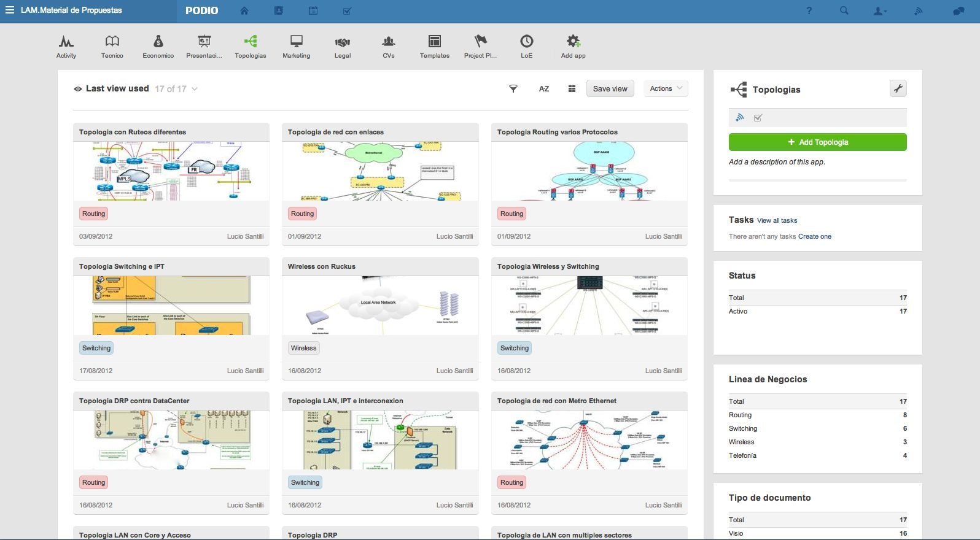Open the chat bubbles icon

pyautogui.click(x=959, y=11)
